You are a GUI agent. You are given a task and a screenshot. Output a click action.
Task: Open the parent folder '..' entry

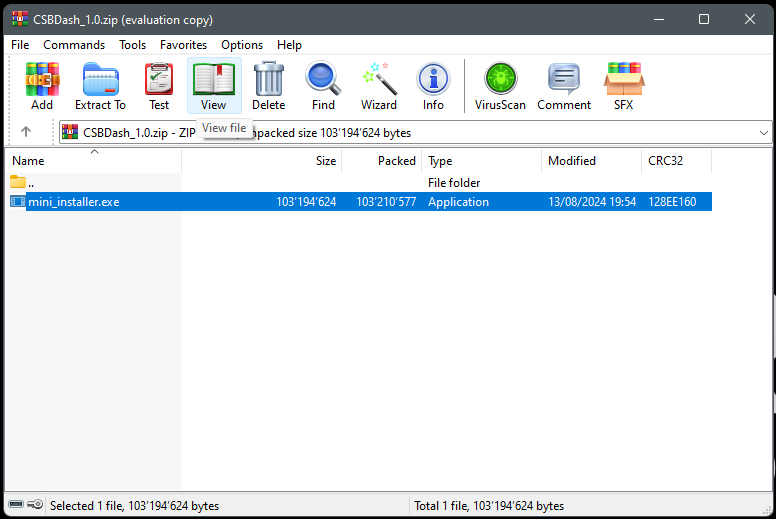pos(30,183)
